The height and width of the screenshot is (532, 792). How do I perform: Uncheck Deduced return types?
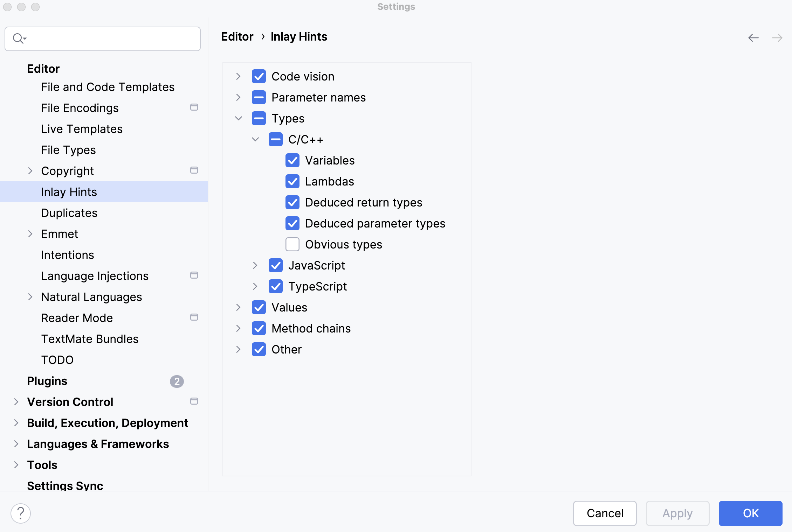pos(292,202)
